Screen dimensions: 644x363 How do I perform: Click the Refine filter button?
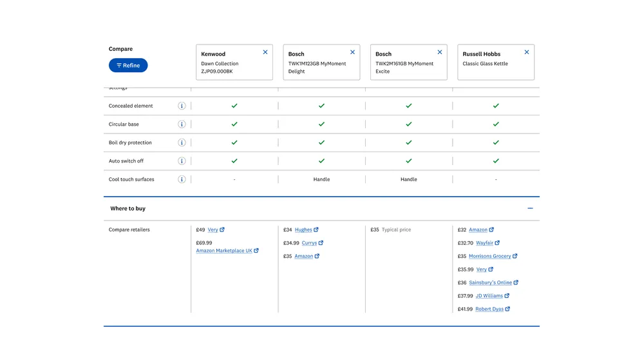click(x=128, y=65)
